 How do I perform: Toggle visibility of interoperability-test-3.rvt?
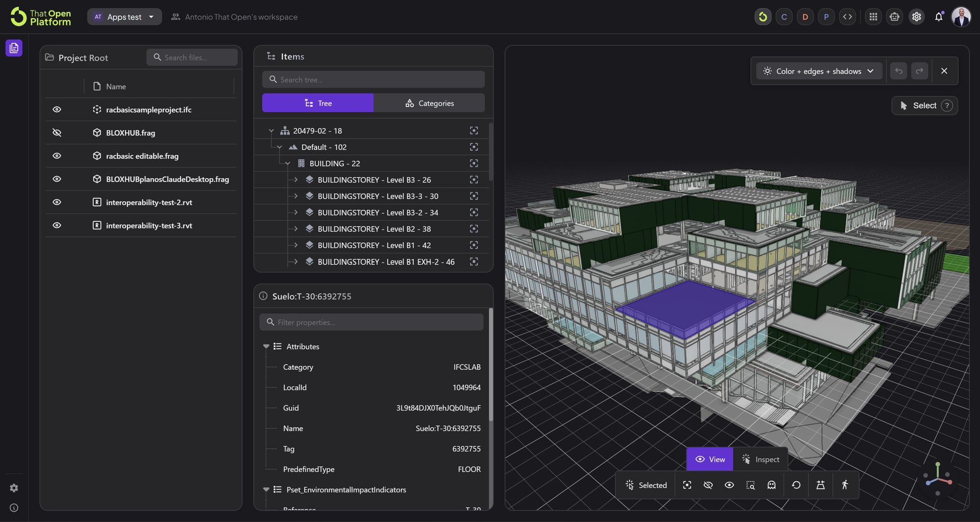click(x=57, y=226)
